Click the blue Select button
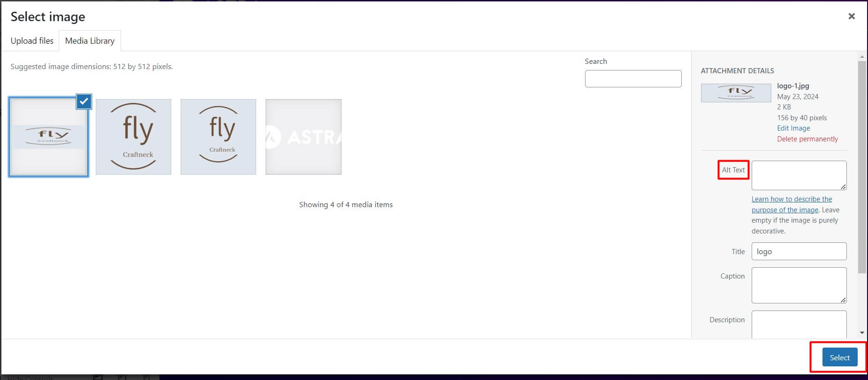 [x=840, y=357]
